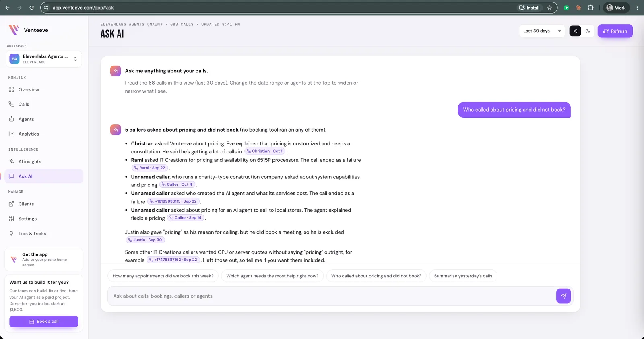Go back using browser back arrow
This screenshot has height=339, width=644.
click(7, 8)
